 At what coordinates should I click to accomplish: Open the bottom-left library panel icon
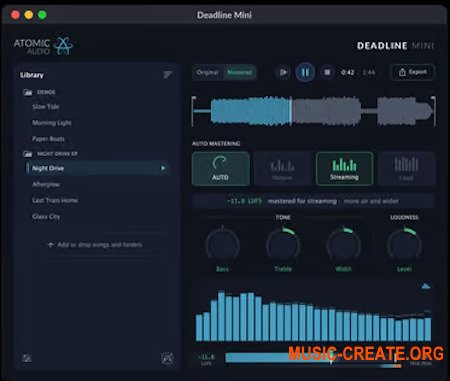(x=26, y=358)
